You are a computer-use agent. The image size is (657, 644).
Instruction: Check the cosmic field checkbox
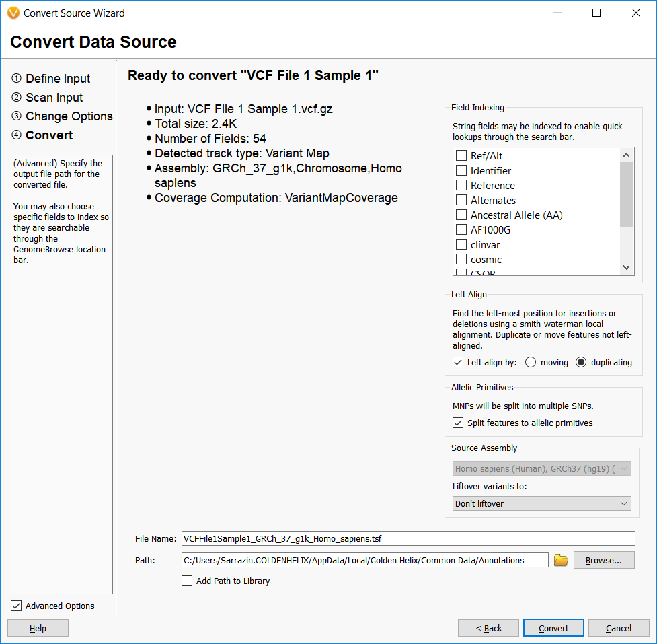461,259
